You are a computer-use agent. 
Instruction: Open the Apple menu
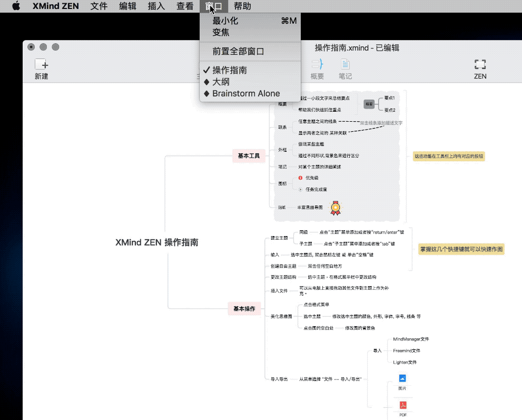click(16, 6)
